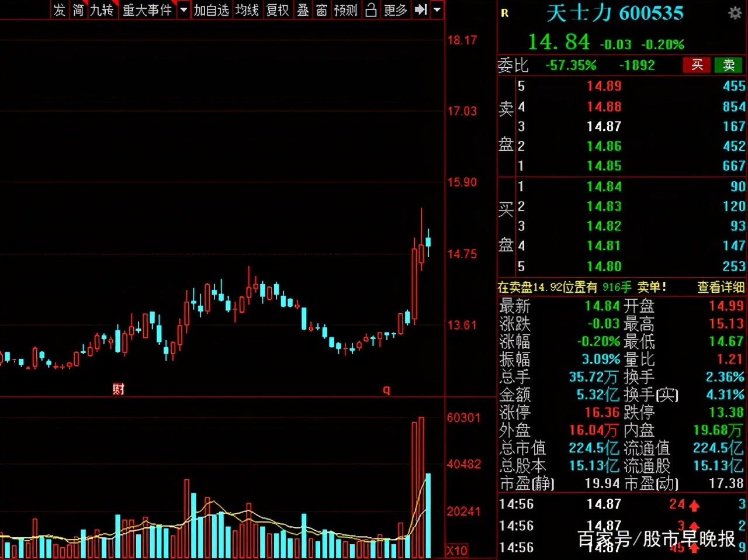Click the X10 volume scale control
The image size is (748, 560).
456,550
